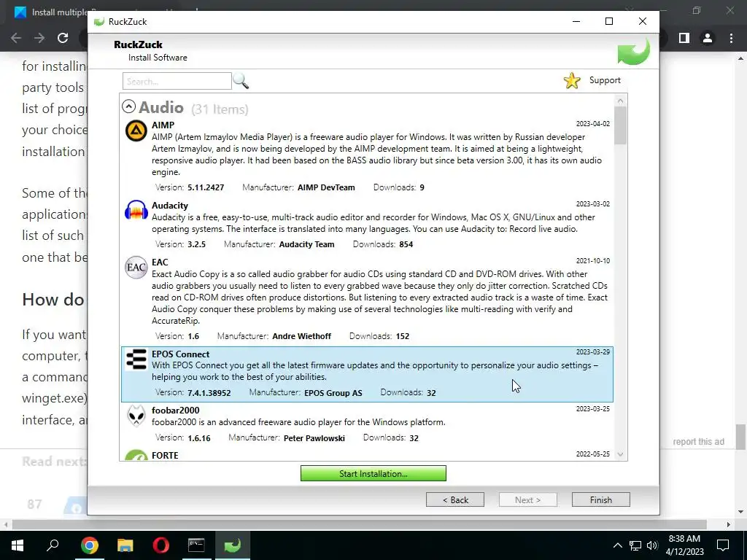
Task: Click the Peter Pawlowski manufacturer text
Action: pos(314,438)
